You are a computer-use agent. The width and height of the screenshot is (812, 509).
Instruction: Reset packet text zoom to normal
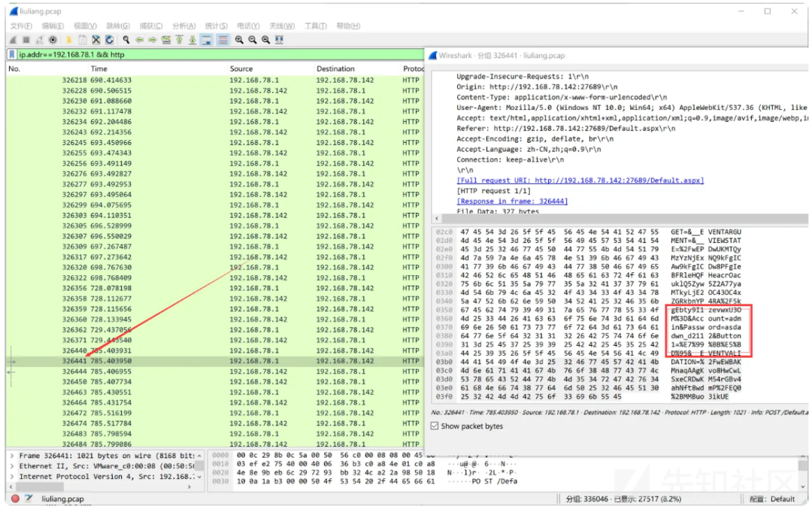pyautogui.click(x=265, y=40)
